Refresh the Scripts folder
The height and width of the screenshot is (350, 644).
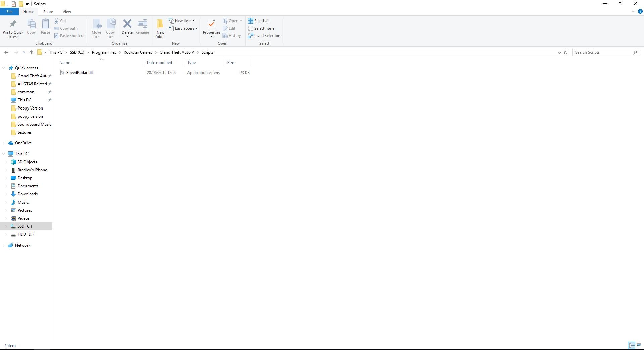pyautogui.click(x=566, y=52)
